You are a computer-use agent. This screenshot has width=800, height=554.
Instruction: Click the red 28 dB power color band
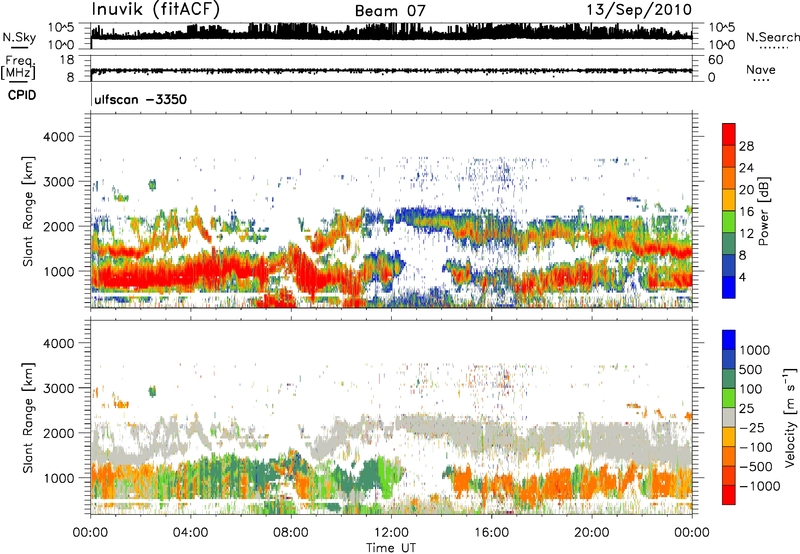729,134
